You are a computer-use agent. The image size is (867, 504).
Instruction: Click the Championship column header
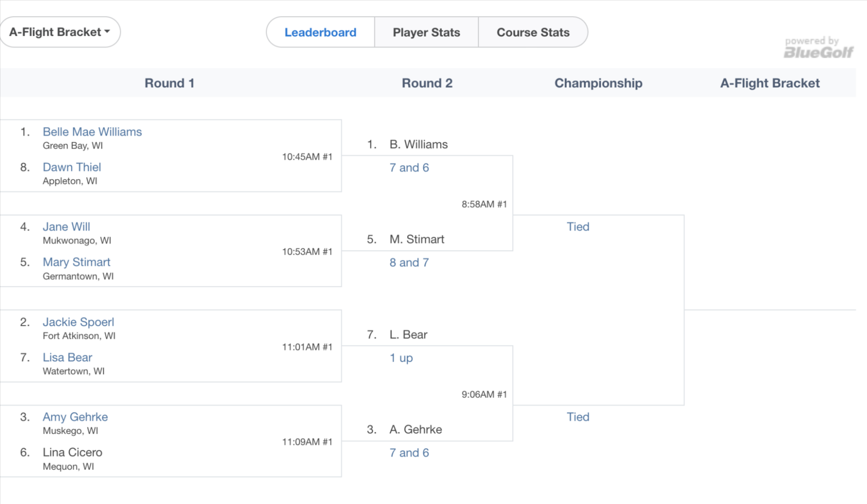(598, 83)
